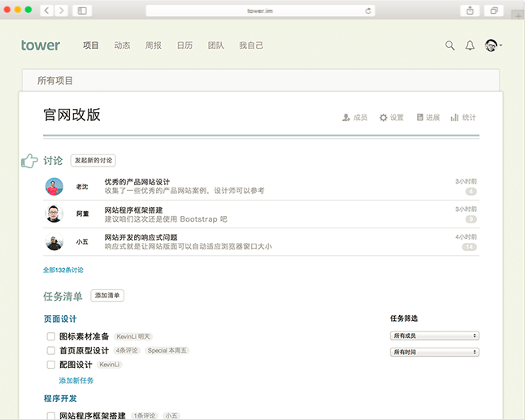525x420 pixels.
Task: Open the statistics (统计) chart icon
Action: pos(454,118)
